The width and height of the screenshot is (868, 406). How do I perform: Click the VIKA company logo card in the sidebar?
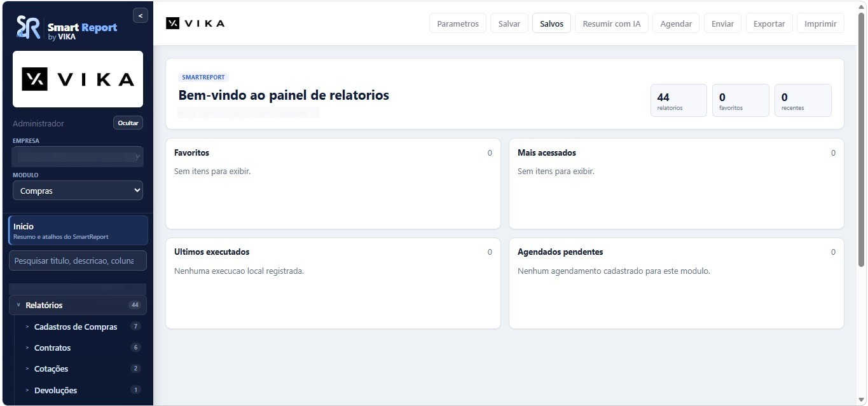click(x=78, y=79)
